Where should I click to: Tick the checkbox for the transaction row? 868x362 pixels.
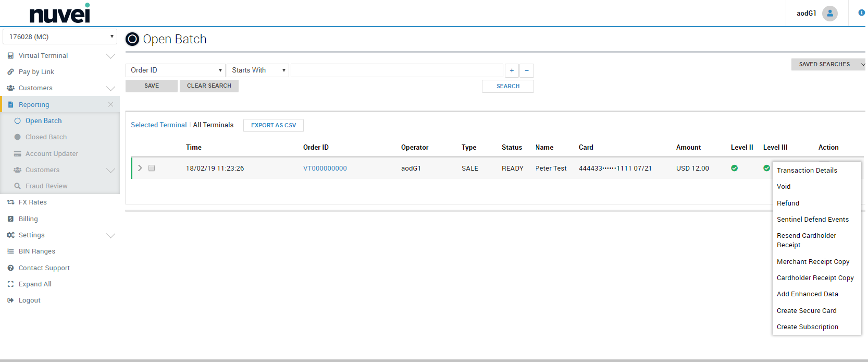(152, 168)
